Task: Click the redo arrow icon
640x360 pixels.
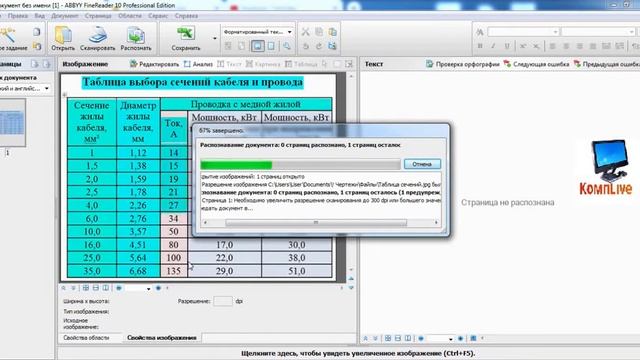Action: coord(319,46)
